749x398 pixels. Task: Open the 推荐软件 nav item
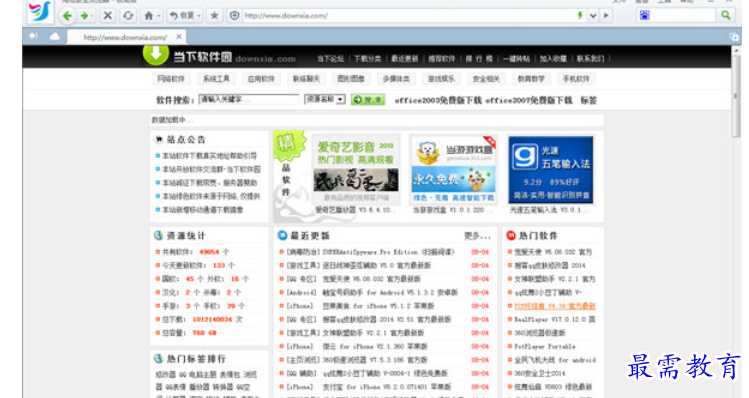(x=441, y=59)
